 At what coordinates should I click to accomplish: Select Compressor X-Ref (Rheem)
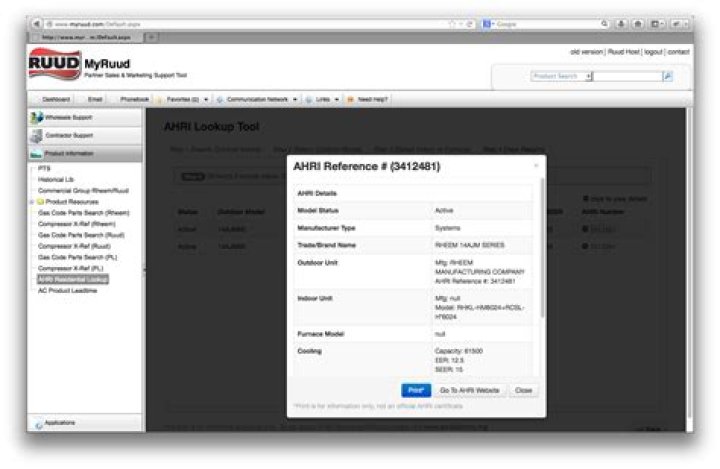pos(77,224)
